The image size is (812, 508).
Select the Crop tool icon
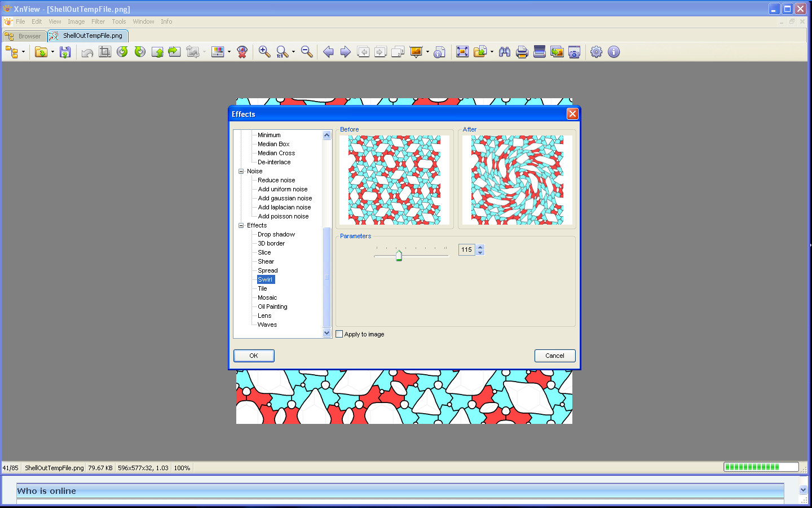coord(105,52)
